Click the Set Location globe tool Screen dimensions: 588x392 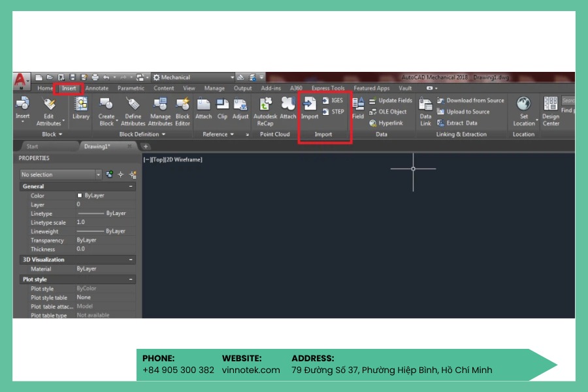tap(524, 112)
